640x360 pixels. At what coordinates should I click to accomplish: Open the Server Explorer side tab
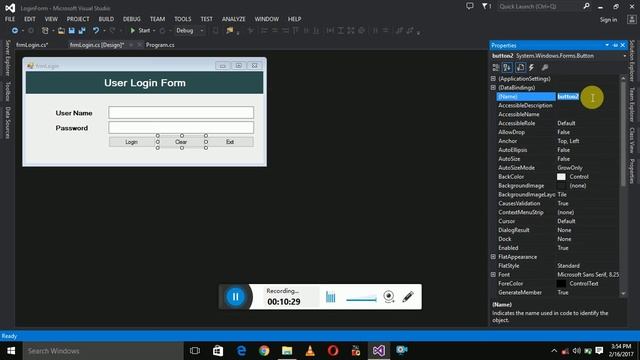pyautogui.click(x=7, y=58)
